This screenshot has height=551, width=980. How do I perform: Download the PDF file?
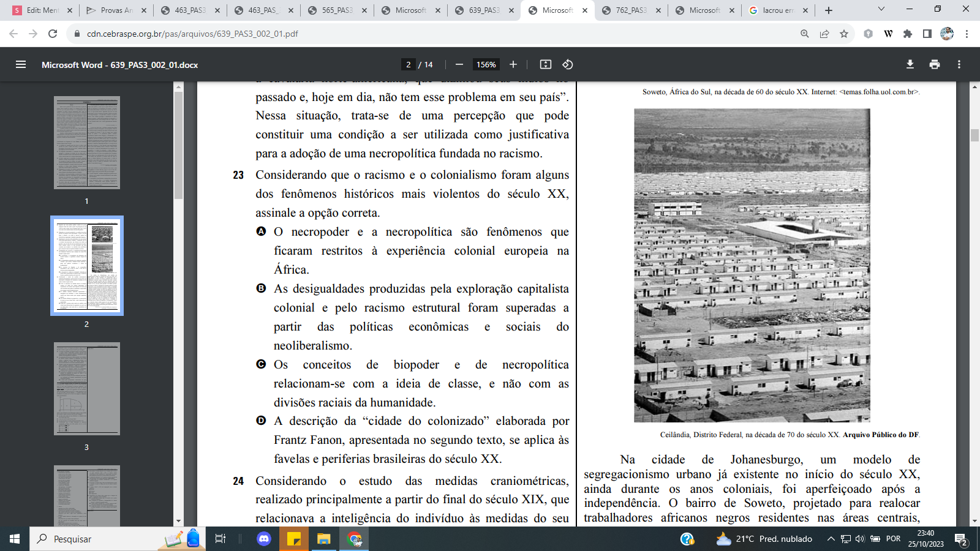[x=910, y=64]
